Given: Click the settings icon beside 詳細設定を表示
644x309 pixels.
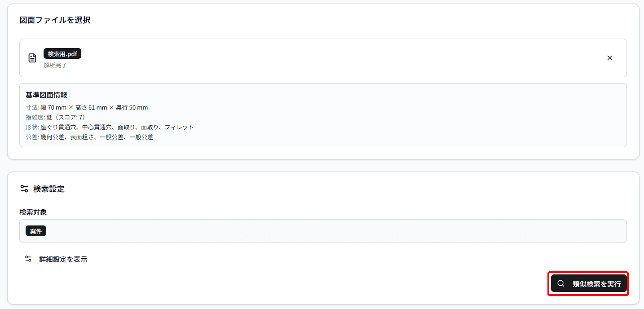Looking at the screenshot, I should pos(28,259).
